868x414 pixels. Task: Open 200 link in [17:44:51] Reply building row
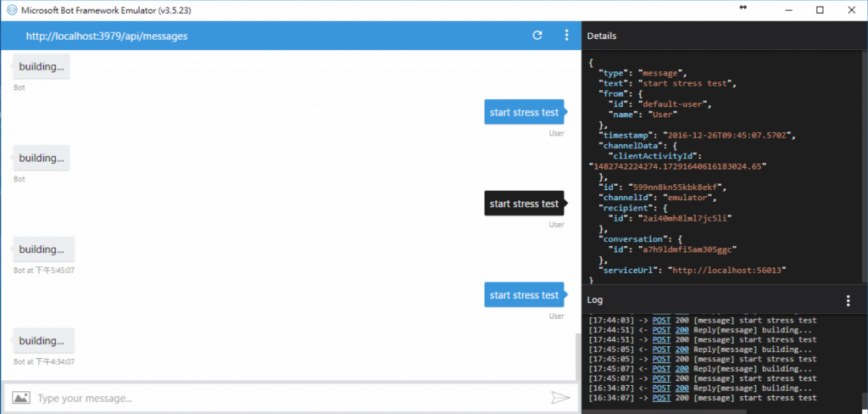pyautogui.click(x=682, y=330)
